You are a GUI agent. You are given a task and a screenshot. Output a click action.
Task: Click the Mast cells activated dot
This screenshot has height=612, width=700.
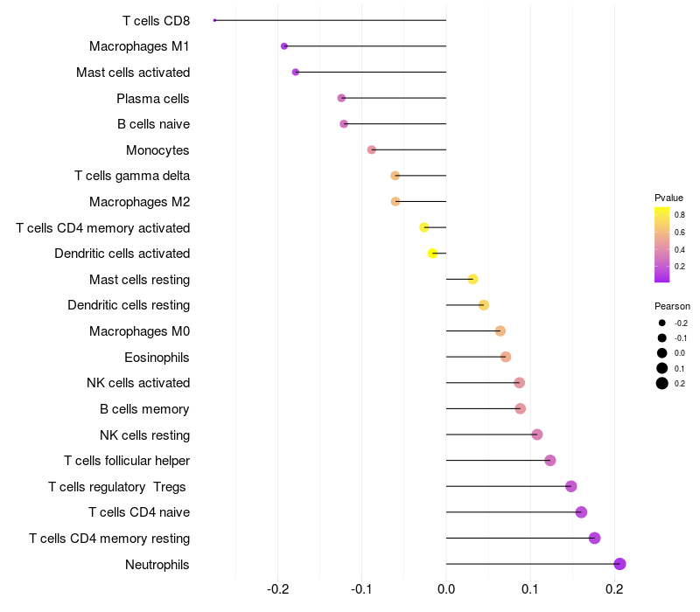point(296,72)
